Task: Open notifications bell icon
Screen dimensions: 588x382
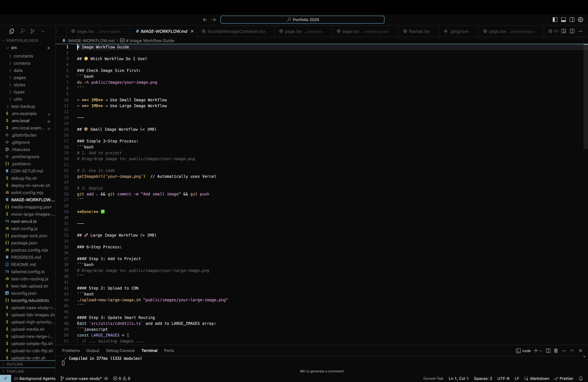Action: [581, 379]
